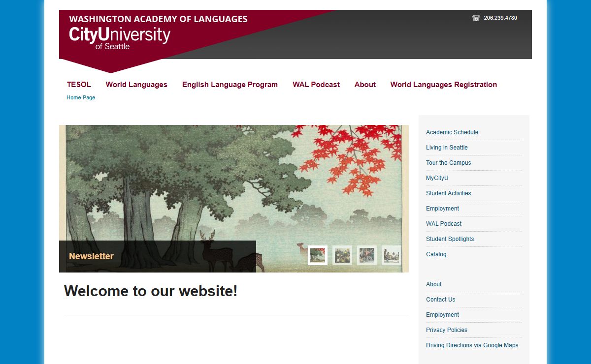Open World Languages Registration menu item
Viewport: 591px width, 364px height.
444,85
